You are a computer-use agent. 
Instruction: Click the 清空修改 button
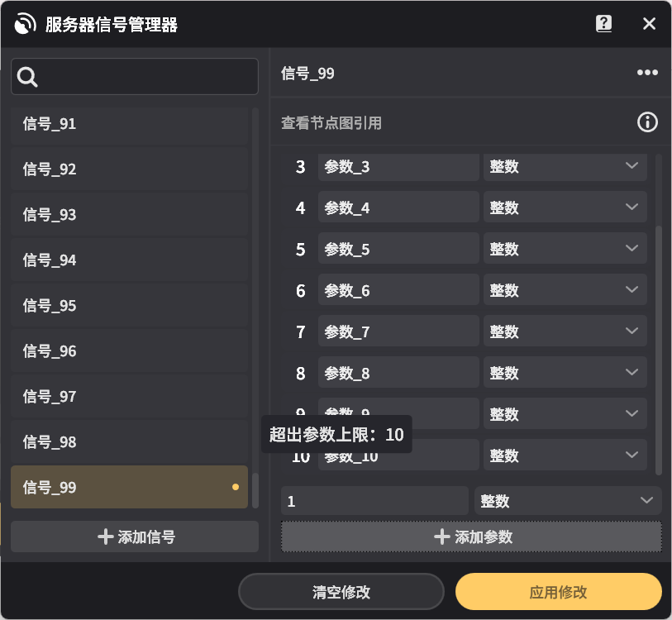tap(341, 591)
